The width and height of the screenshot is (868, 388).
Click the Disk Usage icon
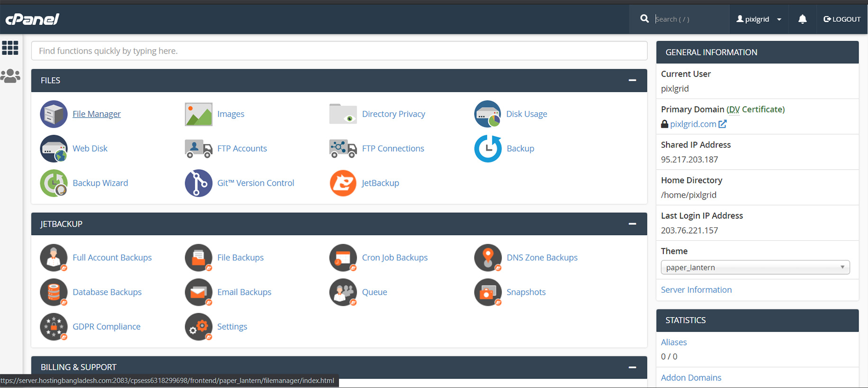point(487,114)
